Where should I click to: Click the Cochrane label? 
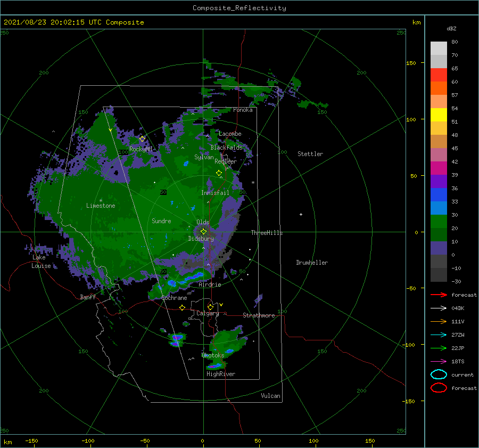(x=174, y=298)
